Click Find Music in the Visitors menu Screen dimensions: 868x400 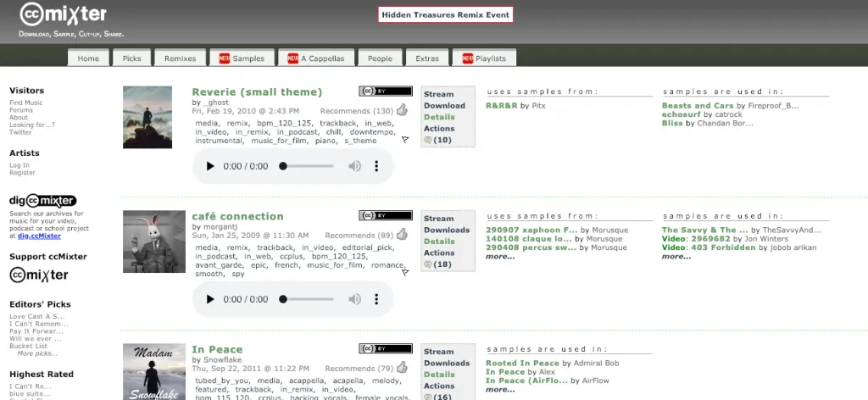point(26,103)
